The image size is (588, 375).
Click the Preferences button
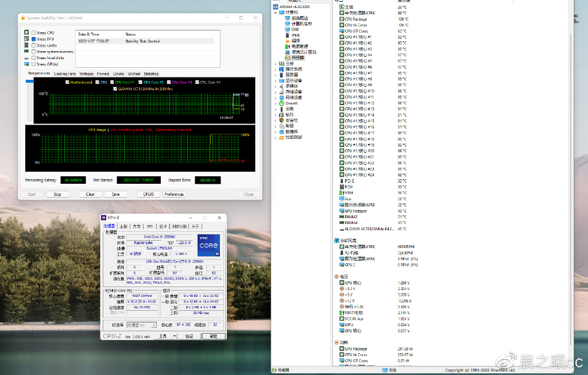pos(174,194)
